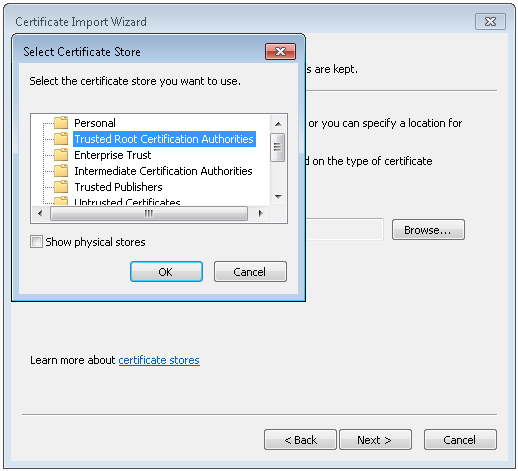Click the Personal folder icon
The image size is (518, 471).
[x=61, y=123]
